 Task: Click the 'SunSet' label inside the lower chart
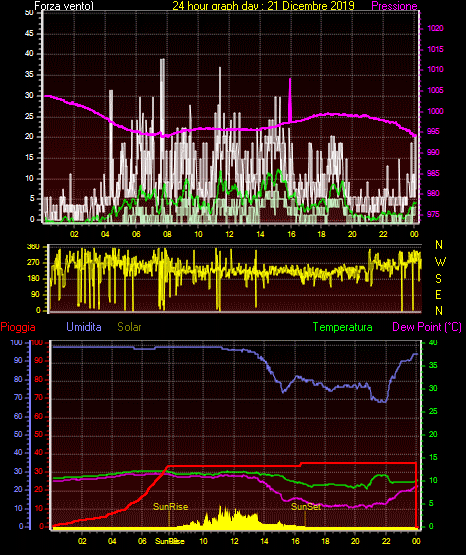pos(306,507)
